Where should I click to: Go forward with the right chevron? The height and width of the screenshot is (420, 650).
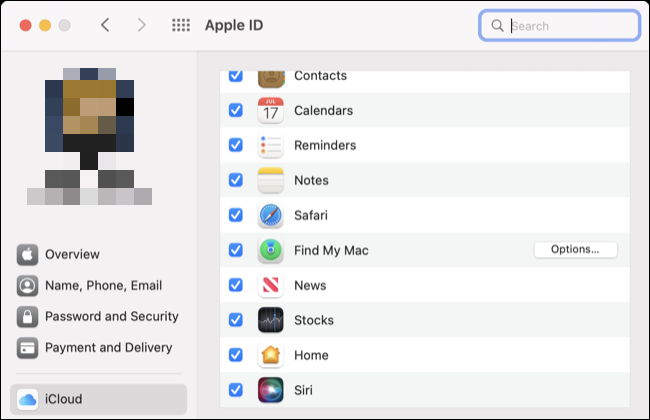142,25
